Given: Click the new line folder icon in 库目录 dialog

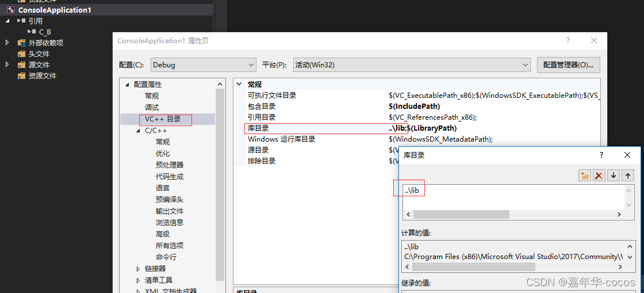Looking at the screenshot, I should (x=584, y=176).
